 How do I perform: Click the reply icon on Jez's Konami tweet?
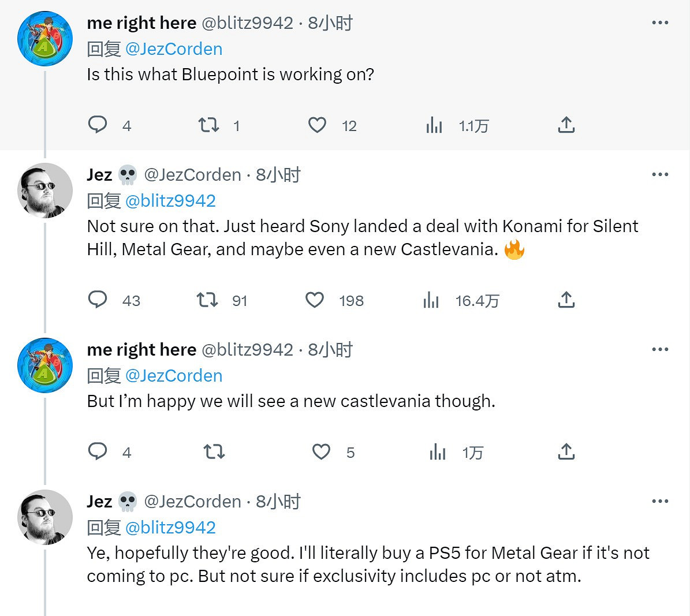[x=99, y=300]
